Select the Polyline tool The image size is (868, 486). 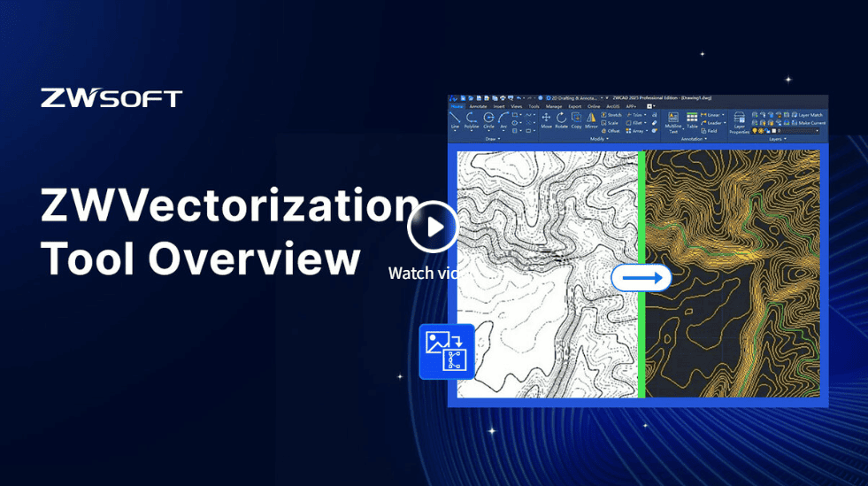pyautogui.click(x=472, y=120)
